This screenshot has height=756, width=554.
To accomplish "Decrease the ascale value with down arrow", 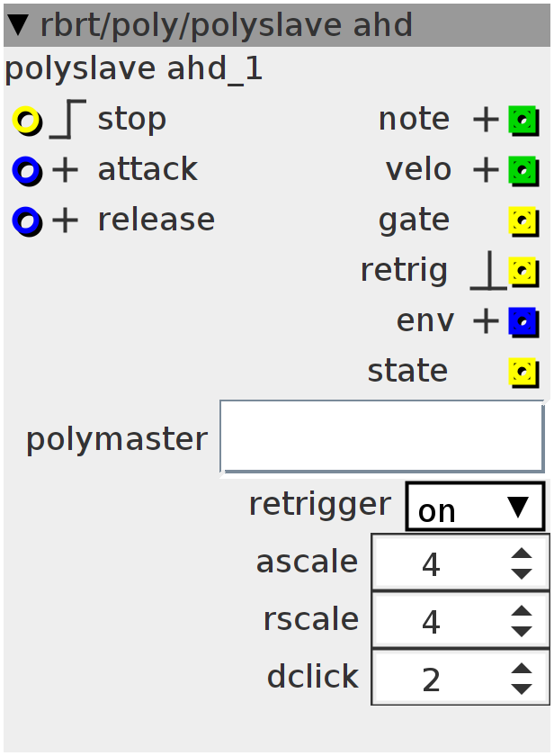I will point(522,573).
